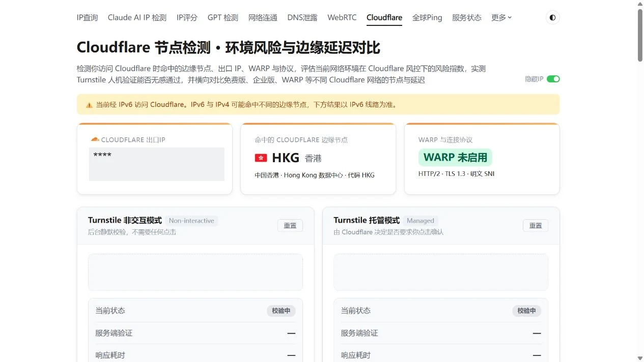Screen dimensions: 644x362
Task: Click the Cloudflare cloud logo icon
Action: 95,139
